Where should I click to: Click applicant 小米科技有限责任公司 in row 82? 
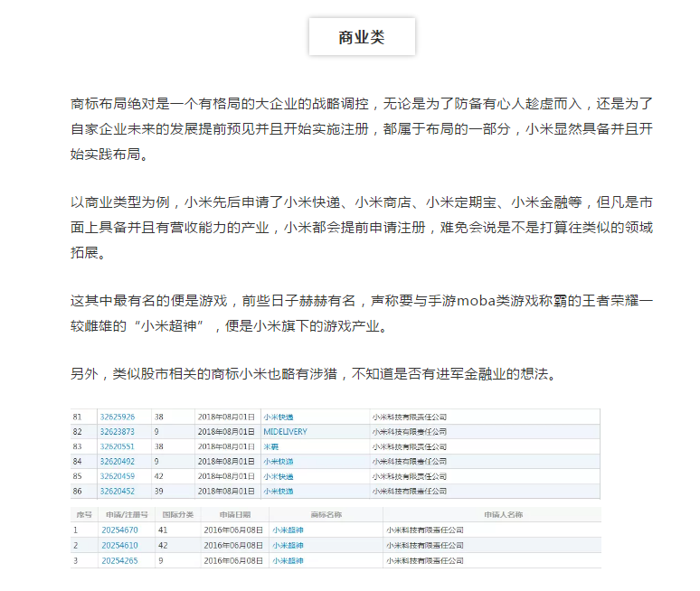click(x=410, y=432)
